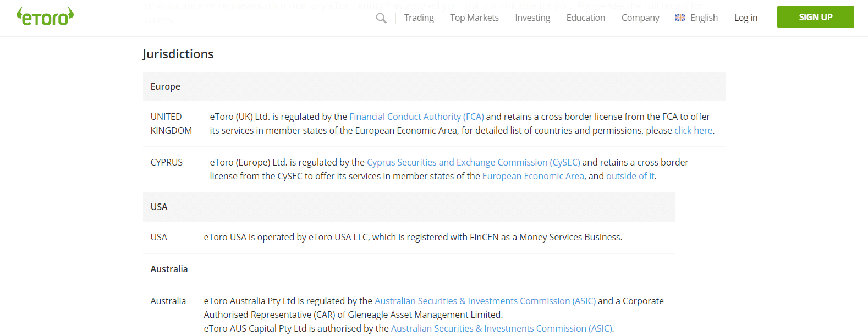The height and width of the screenshot is (336, 868).
Task: Click the European Economic Area link
Action: pyautogui.click(x=532, y=176)
